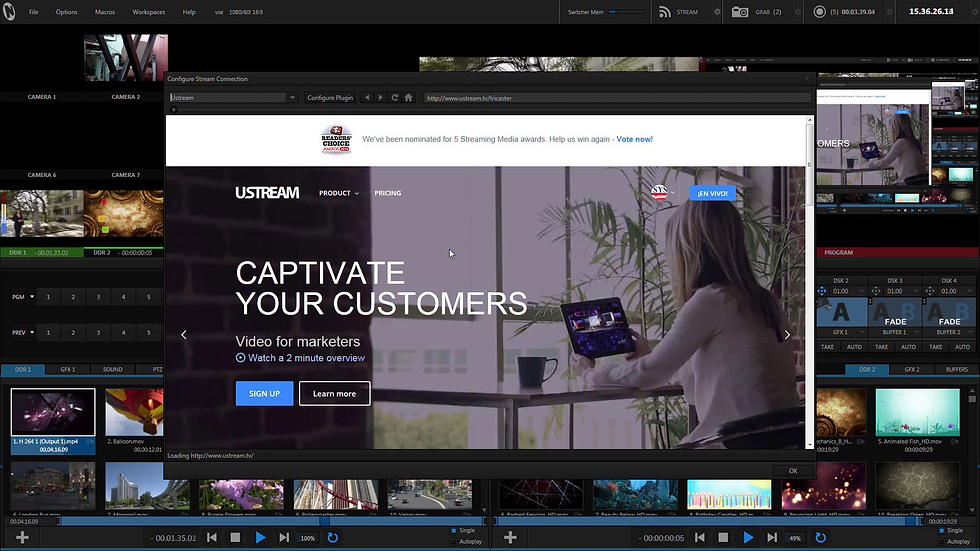Enable Autoplay for DDR 1
The height and width of the screenshot is (551, 980).
point(454,542)
